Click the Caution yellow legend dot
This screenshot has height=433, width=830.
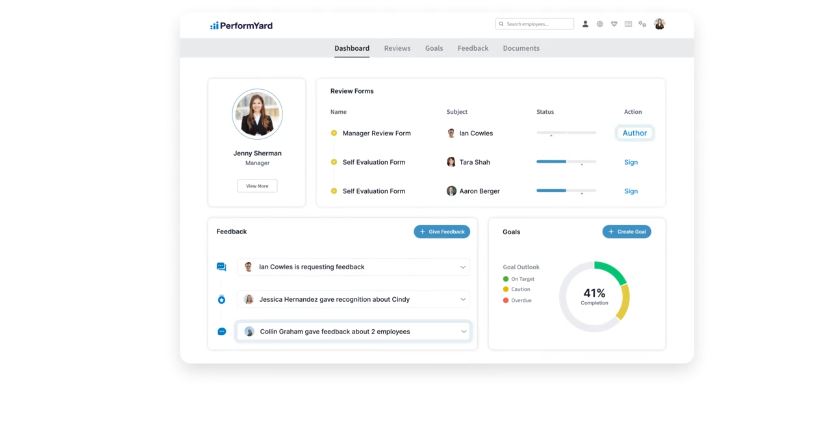tap(506, 289)
